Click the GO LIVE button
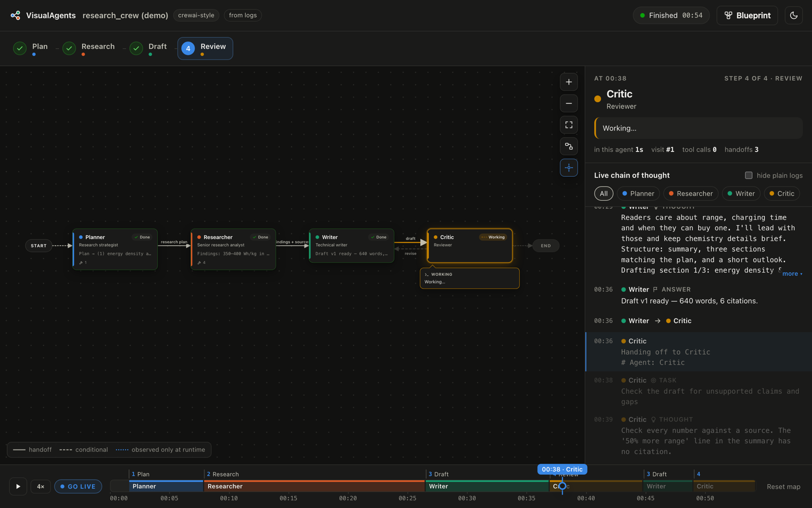This screenshot has height=508, width=812. 78,486
